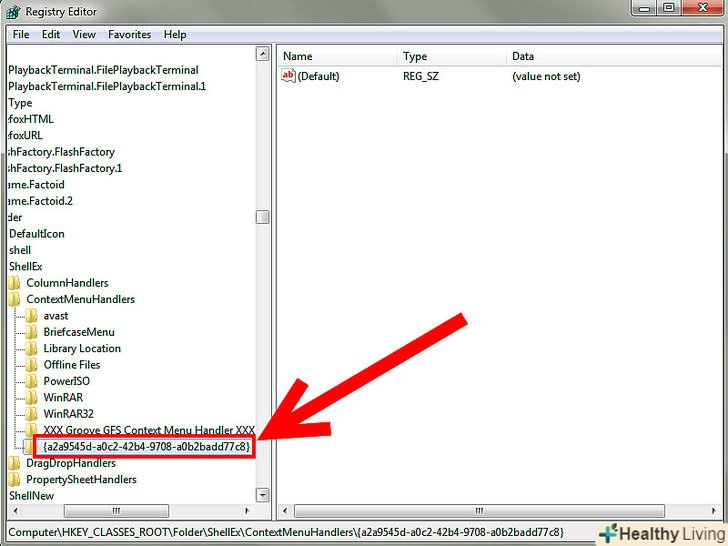Select the DefaultIcon key
728x546 pixels.
coord(37,234)
